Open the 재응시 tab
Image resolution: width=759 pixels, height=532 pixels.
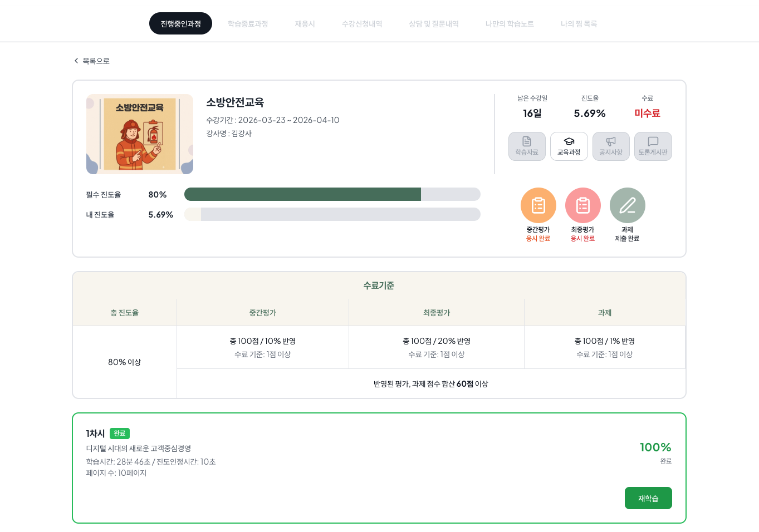click(305, 24)
